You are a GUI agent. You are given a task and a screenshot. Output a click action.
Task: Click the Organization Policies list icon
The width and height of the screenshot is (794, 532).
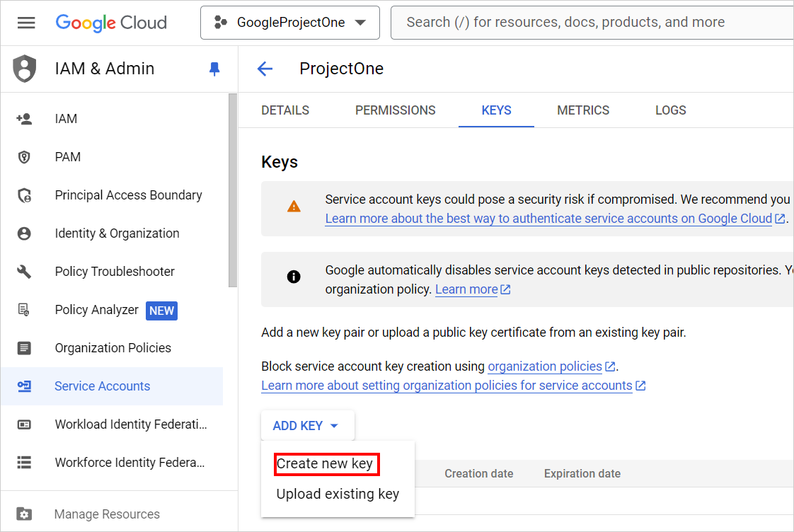24,348
